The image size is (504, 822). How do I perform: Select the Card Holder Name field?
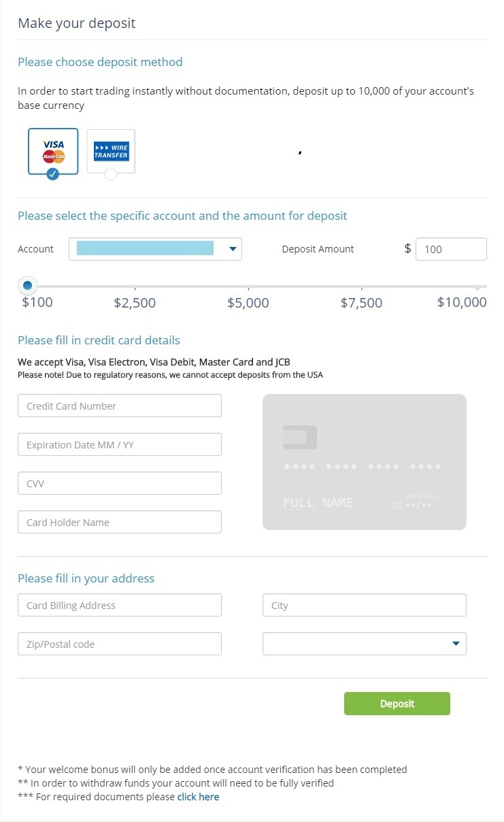(x=120, y=522)
